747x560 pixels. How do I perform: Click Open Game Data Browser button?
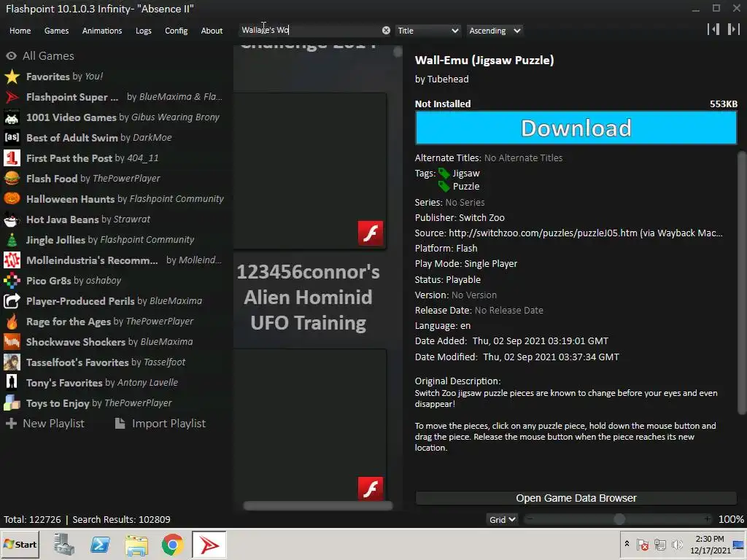coord(576,498)
